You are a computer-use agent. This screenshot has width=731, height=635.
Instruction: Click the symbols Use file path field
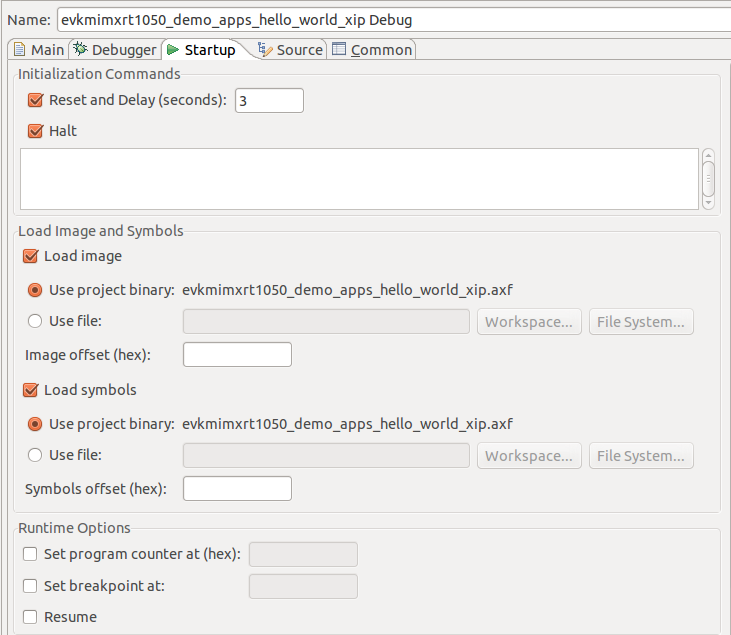(326, 456)
